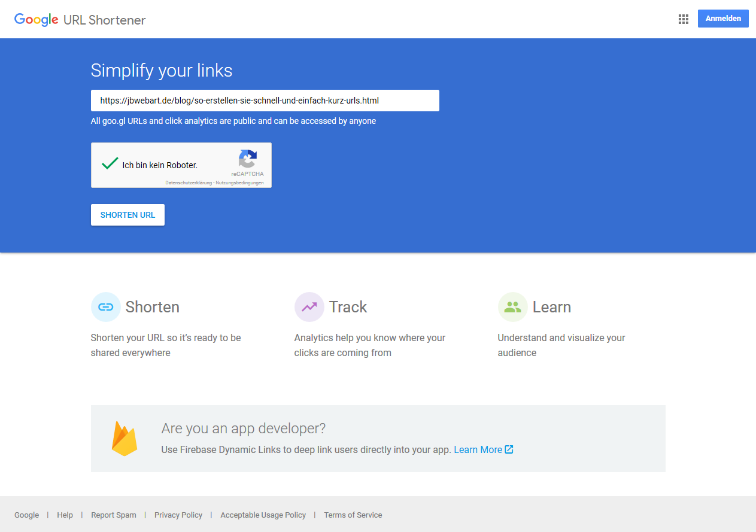
Task: Click the Track trending-arrow icon
Action: pos(309,307)
